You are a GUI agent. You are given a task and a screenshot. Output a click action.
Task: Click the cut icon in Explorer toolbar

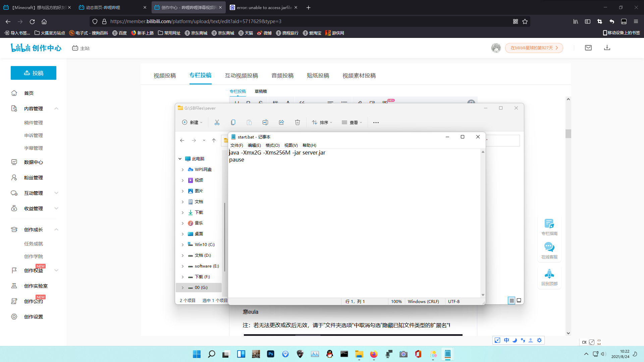(217, 122)
